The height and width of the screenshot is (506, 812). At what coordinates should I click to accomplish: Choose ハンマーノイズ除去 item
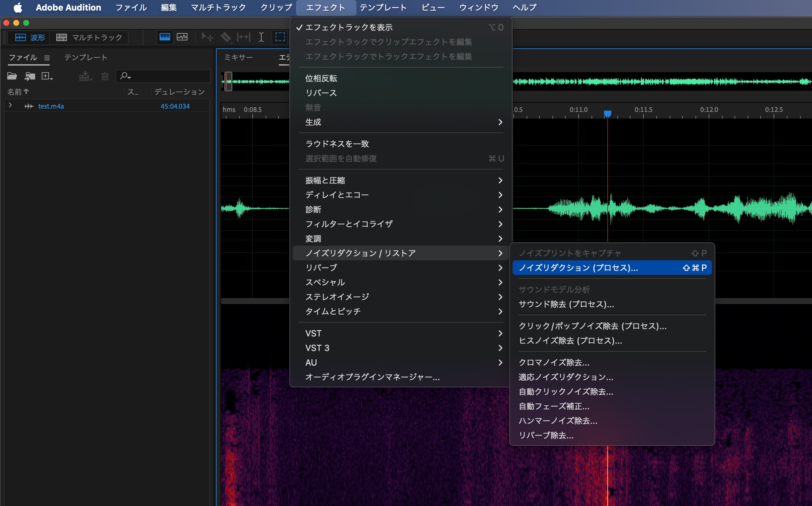[612, 421]
